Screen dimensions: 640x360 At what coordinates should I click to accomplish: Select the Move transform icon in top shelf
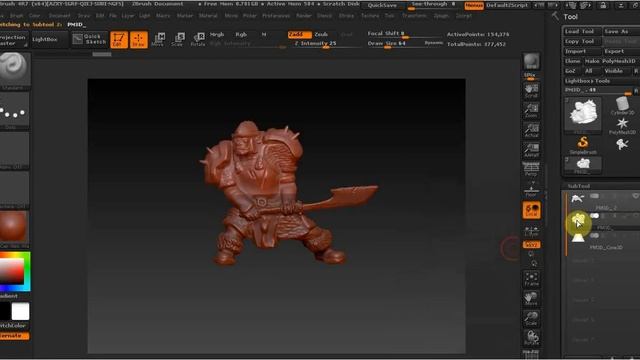(158, 40)
